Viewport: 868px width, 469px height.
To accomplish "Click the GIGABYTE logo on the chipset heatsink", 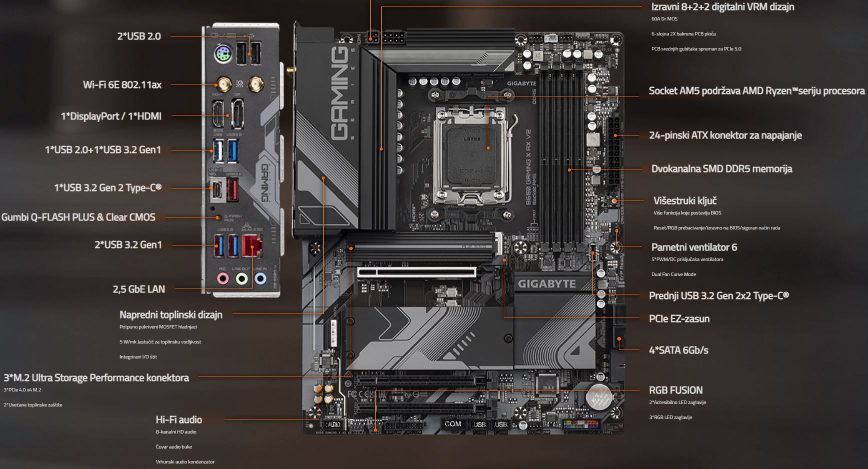I will [x=546, y=283].
